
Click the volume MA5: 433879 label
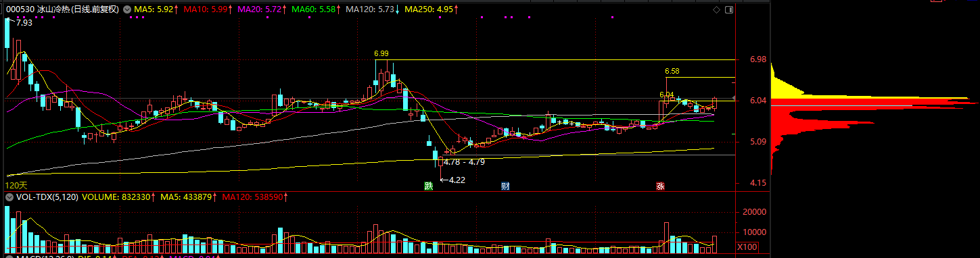point(187,197)
